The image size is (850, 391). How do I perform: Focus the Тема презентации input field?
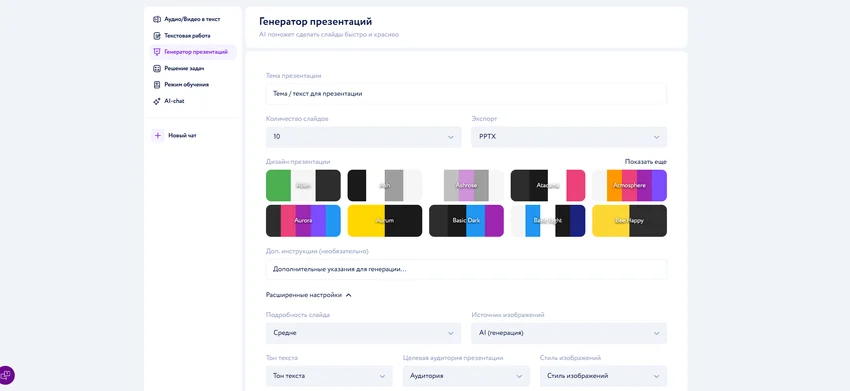tap(466, 94)
